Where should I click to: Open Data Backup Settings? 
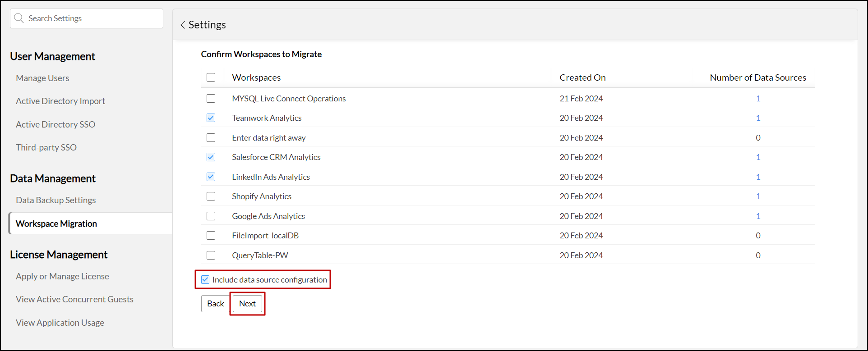tap(55, 200)
